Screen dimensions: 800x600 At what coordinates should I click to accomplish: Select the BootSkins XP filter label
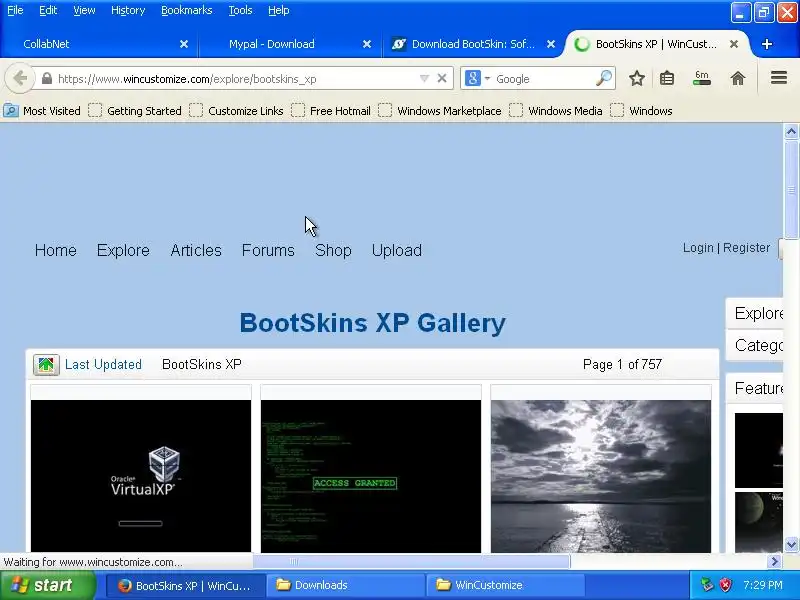(202, 364)
